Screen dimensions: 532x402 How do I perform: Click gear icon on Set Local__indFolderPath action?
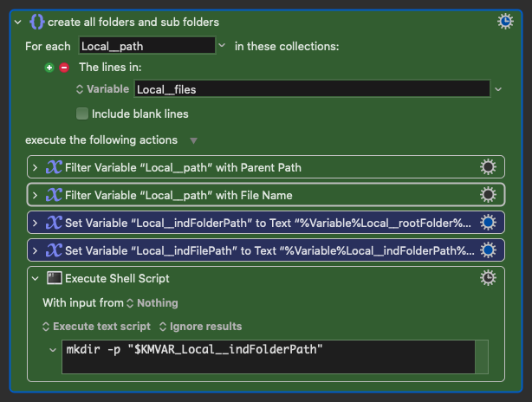point(488,223)
